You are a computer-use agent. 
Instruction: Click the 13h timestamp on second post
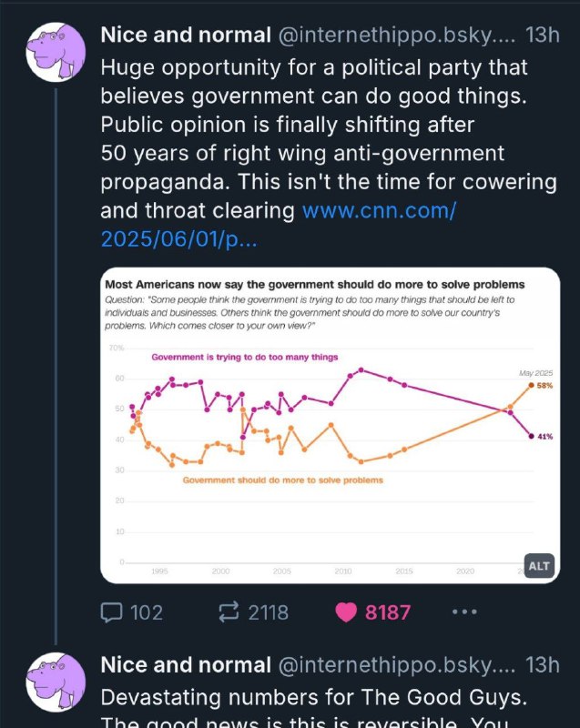[x=543, y=665]
